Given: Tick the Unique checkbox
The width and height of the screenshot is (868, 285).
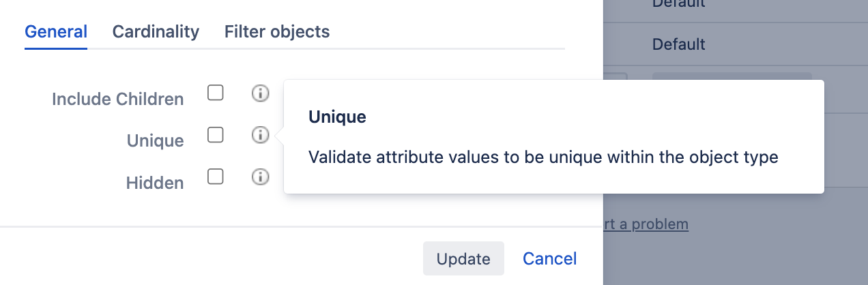Looking at the screenshot, I should (x=216, y=135).
